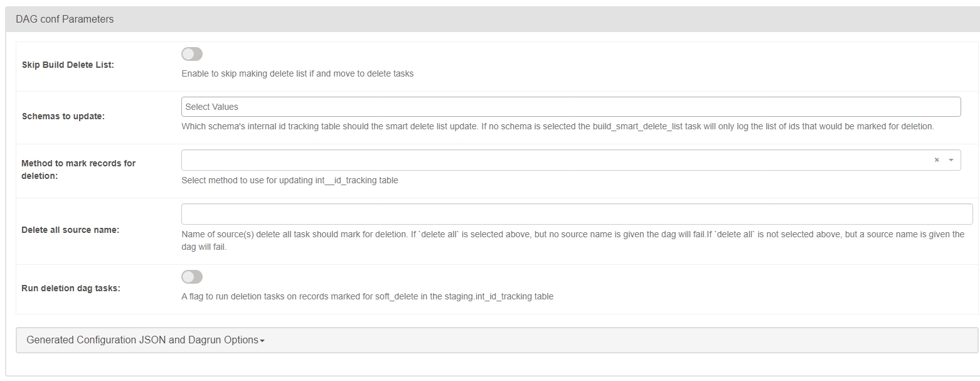The height and width of the screenshot is (381, 980).
Task: Click inside the deletion method select box
Action: pos(552,160)
